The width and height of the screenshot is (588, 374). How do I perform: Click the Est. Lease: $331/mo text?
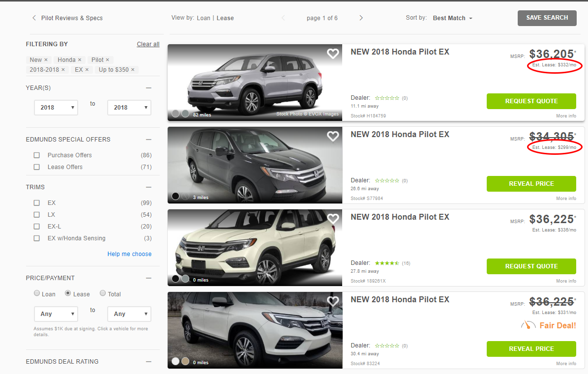tap(554, 312)
